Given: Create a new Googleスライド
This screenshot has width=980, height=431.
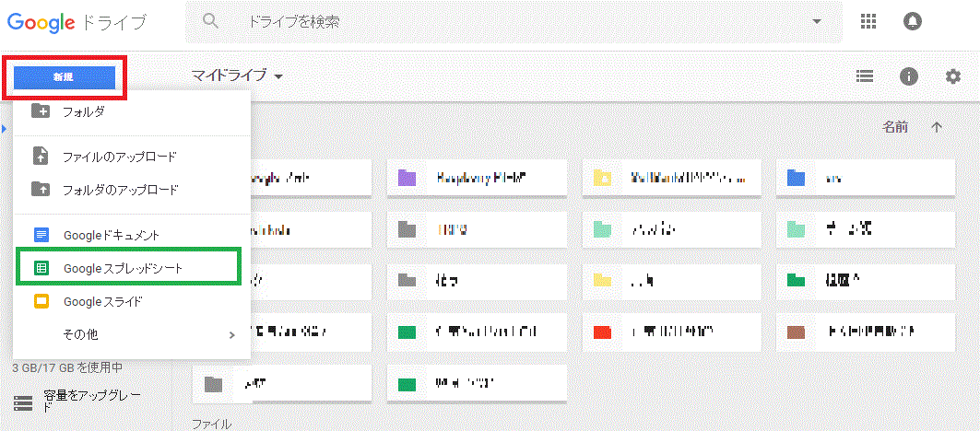Looking at the screenshot, I should pyautogui.click(x=132, y=302).
